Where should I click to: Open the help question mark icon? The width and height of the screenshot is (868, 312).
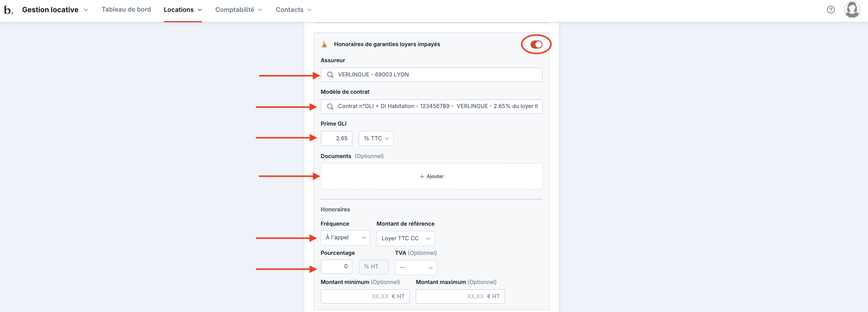coord(831,10)
